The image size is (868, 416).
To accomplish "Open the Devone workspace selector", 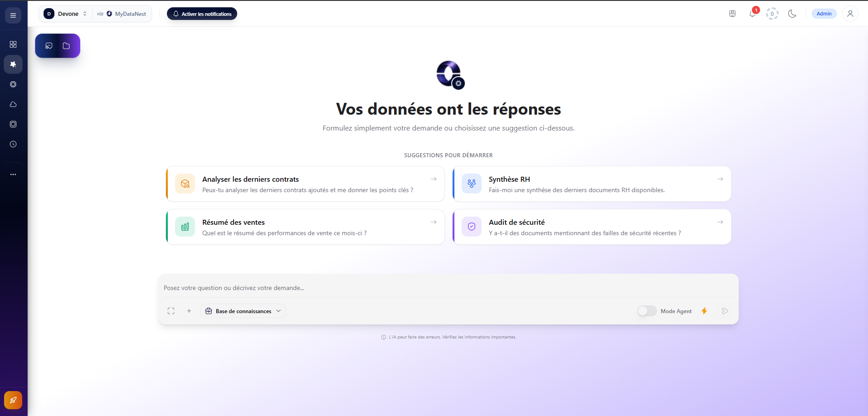I will click(x=66, y=14).
